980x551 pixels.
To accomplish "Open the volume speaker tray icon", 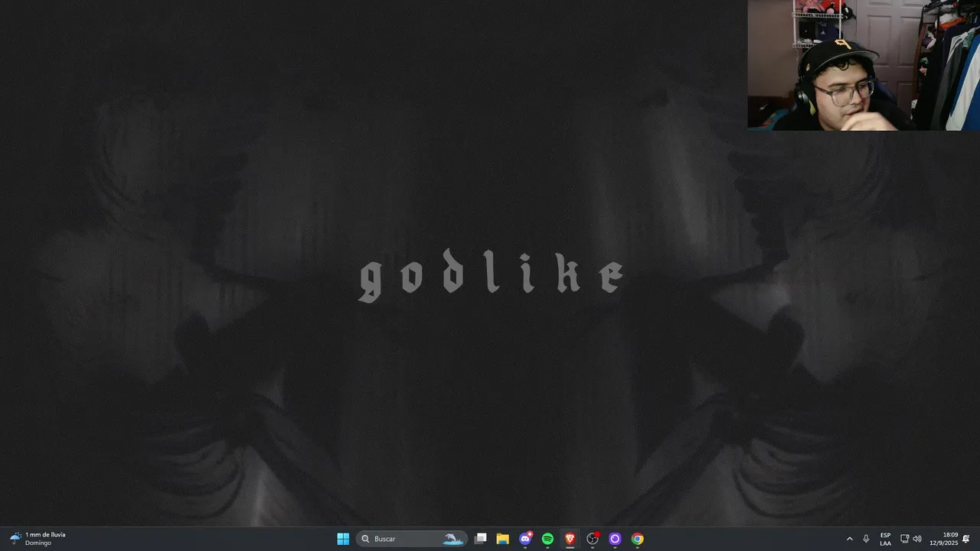I will [917, 539].
